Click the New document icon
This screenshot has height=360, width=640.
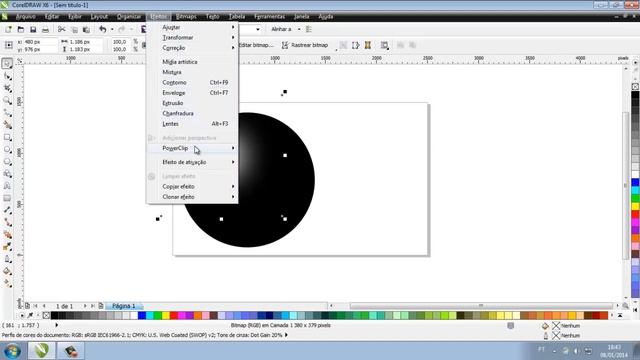8,29
